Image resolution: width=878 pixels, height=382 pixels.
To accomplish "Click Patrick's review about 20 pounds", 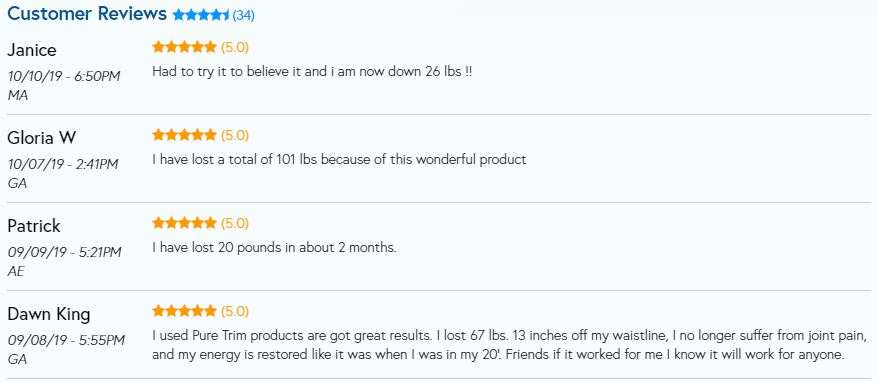I will (274, 248).
